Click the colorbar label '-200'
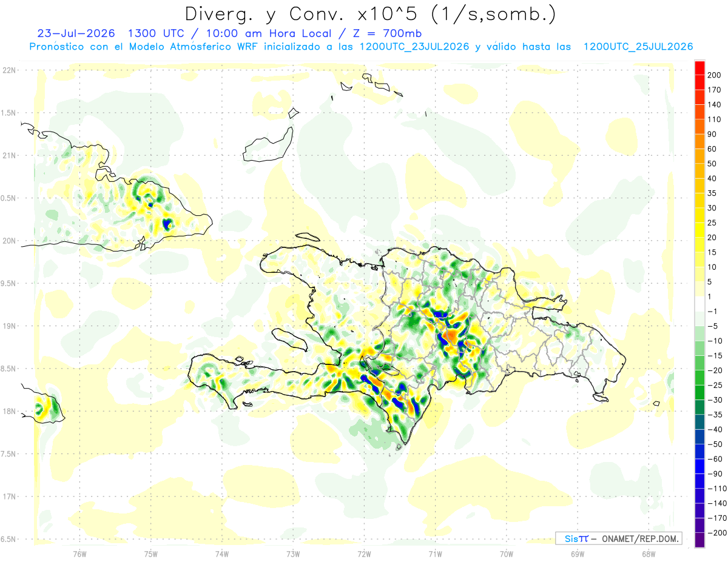 717,532
